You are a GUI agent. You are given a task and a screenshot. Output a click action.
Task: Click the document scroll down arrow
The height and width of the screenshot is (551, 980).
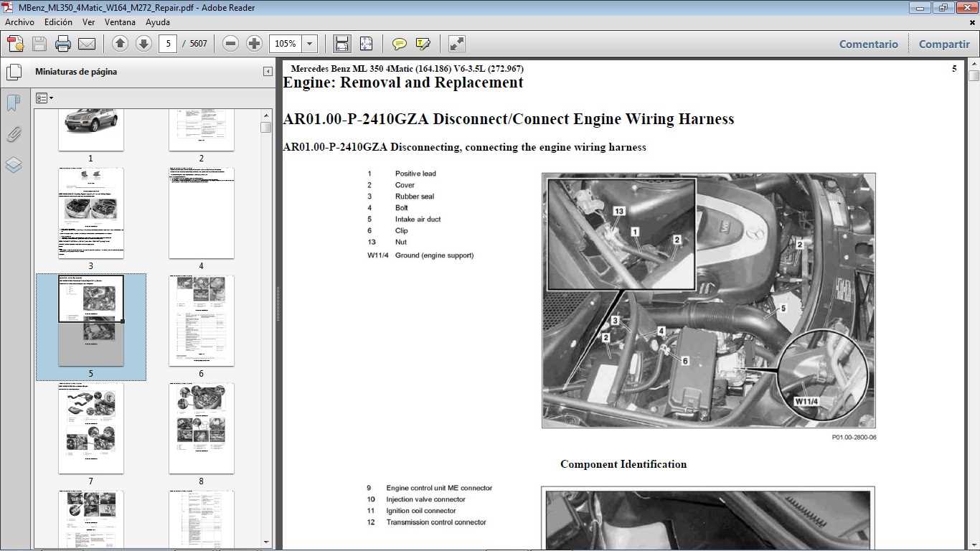pos(974,545)
